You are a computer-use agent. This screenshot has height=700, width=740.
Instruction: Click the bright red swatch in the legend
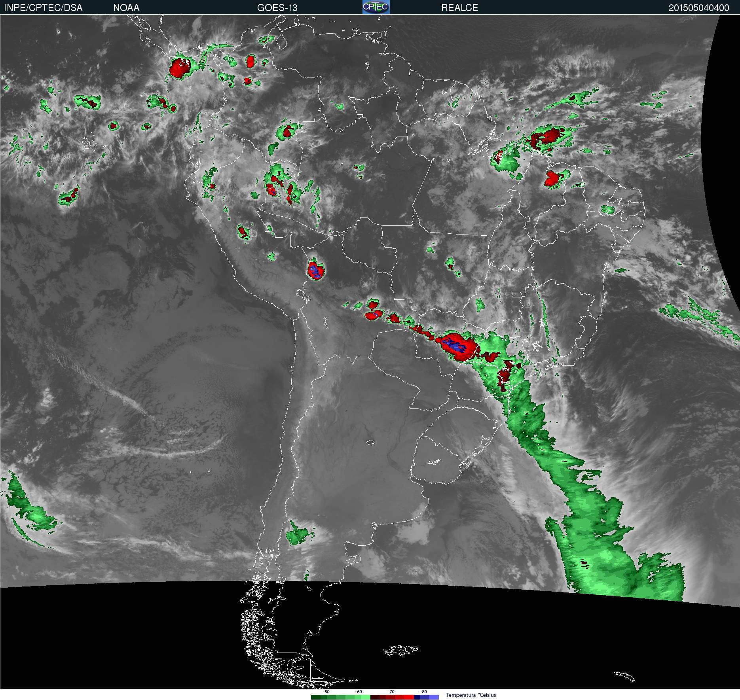409,697
